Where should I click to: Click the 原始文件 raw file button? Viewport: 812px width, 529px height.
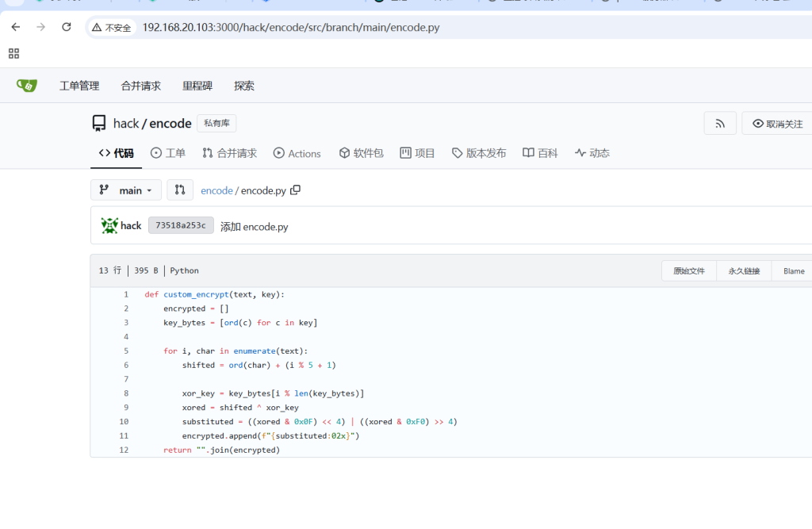tap(689, 270)
